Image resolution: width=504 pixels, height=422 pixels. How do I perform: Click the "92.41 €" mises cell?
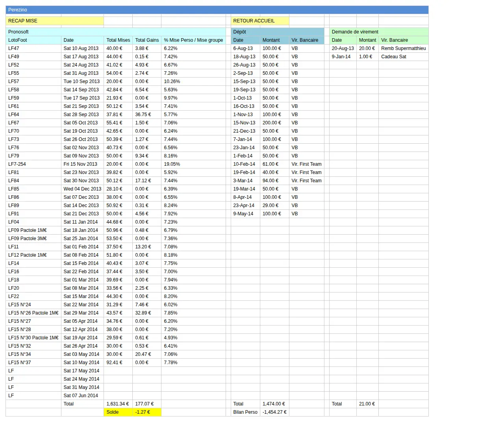118,363
